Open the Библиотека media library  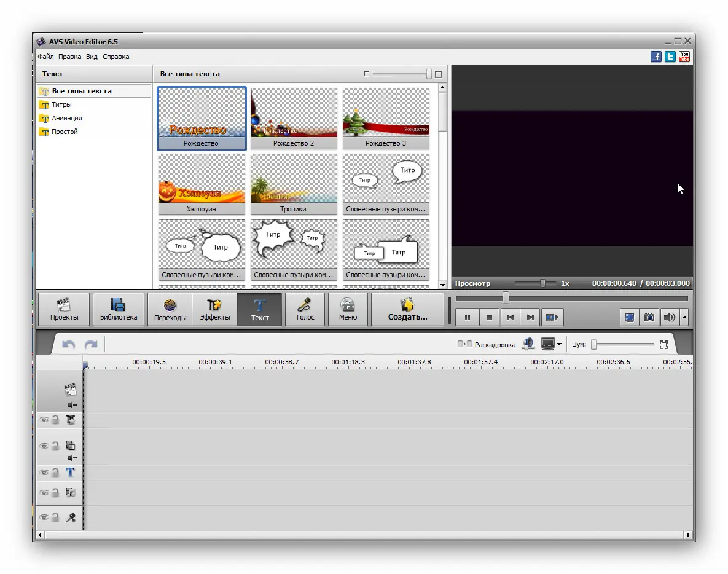click(119, 309)
